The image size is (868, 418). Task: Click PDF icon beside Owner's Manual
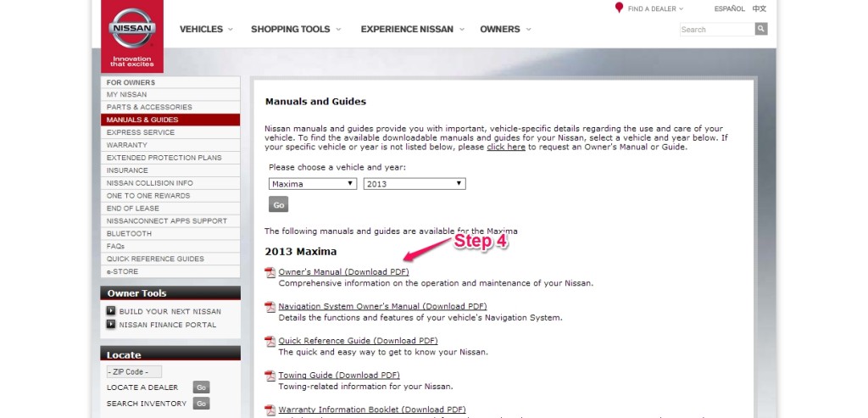pos(270,272)
